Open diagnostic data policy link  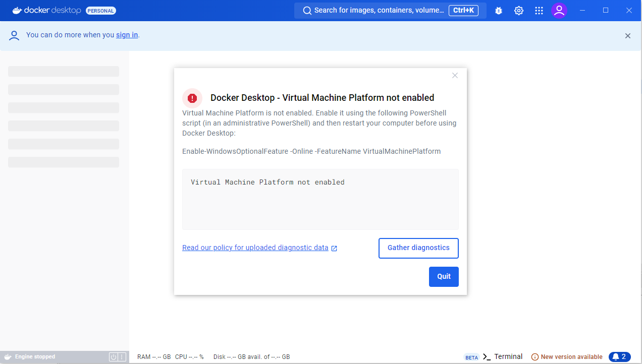coord(255,248)
